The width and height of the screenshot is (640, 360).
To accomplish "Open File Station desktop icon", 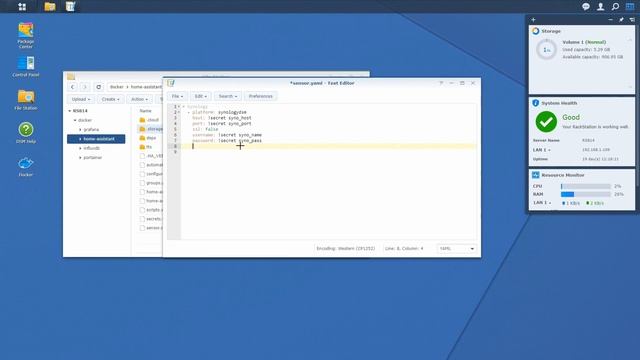I will [x=26, y=100].
